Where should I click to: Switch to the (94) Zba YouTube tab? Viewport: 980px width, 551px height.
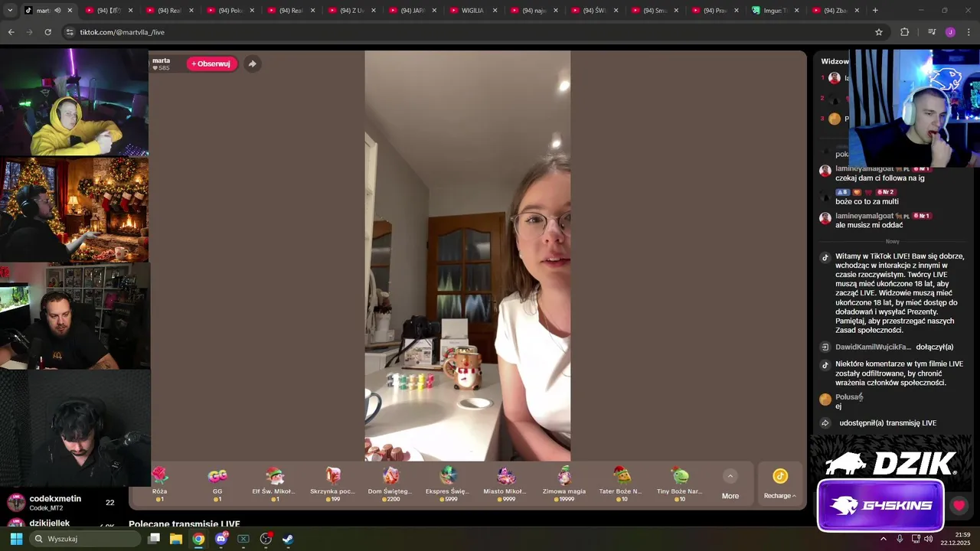(835, 11)
